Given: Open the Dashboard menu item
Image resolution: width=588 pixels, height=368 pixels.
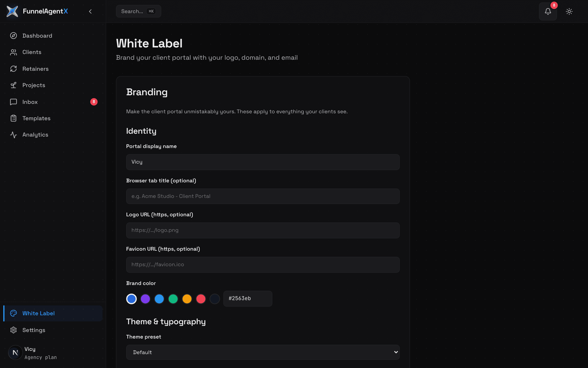Looking at the screenshot, I should pos(53,36).
